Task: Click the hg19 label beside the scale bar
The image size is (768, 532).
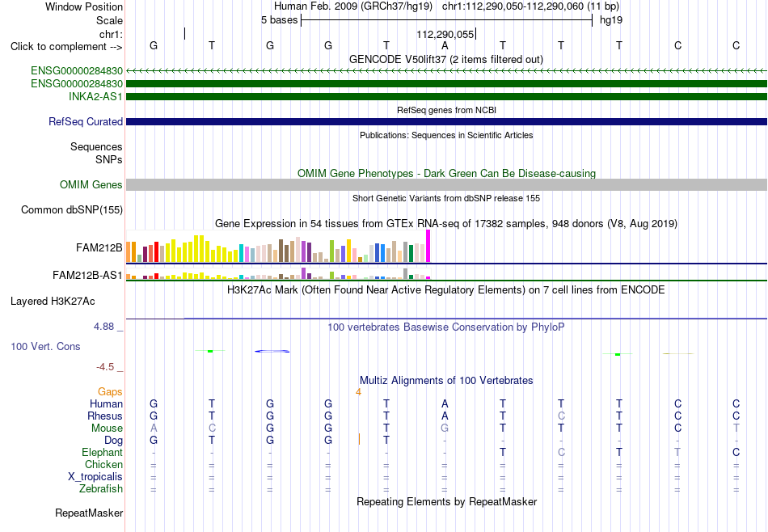Action: click(611, 20)
